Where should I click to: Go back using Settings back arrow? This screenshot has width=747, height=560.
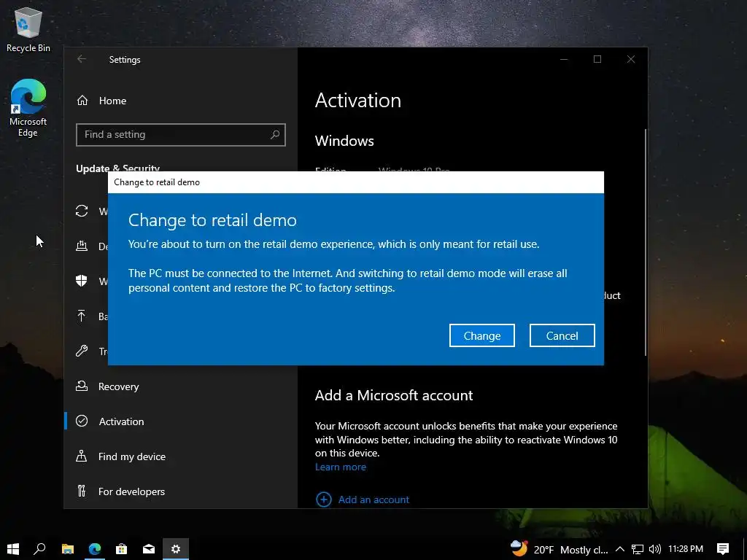[x=82, y=59]
